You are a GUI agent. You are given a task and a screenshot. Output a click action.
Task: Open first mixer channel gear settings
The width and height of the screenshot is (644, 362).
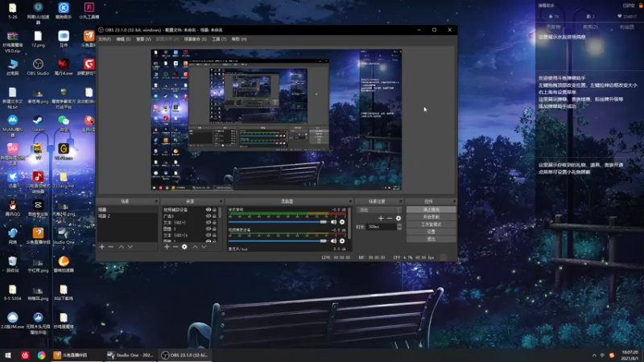tap(342, 222)
